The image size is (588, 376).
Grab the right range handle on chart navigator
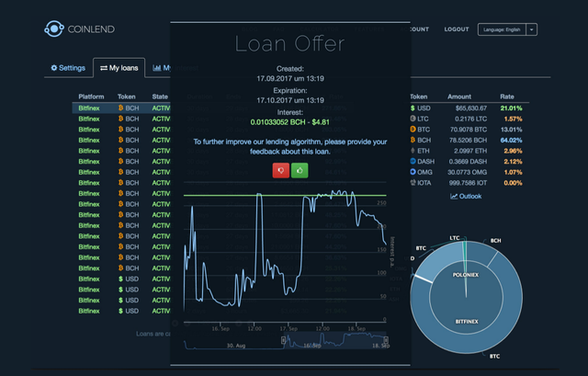[x=386, y=340]
